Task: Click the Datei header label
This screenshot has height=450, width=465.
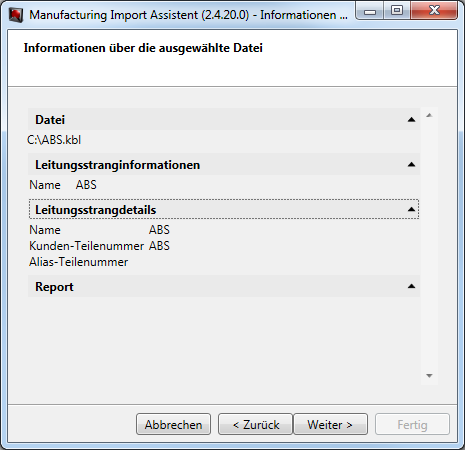Action: pos(50,120)
